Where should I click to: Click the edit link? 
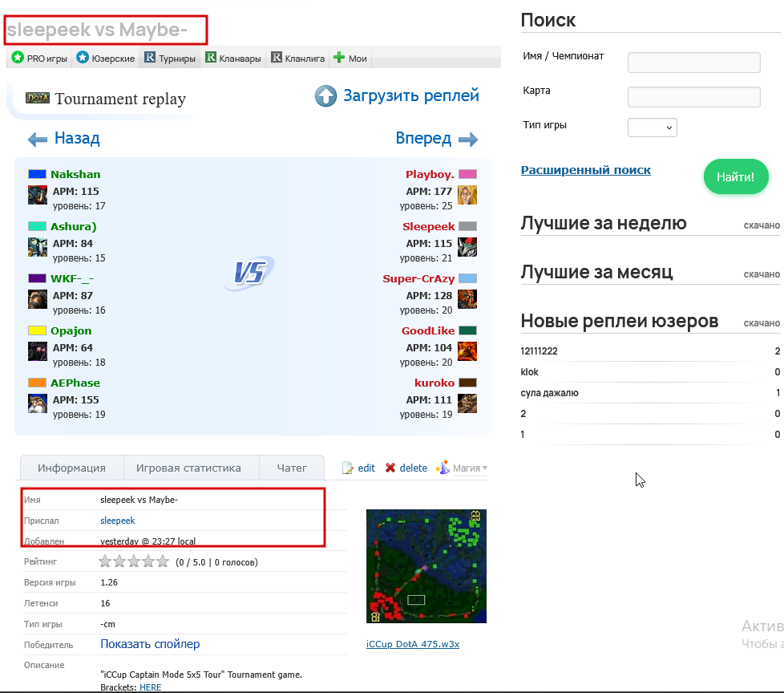click(x=366, y=468)
